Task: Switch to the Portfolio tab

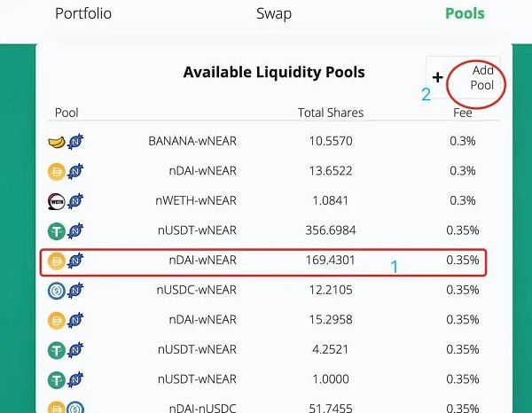Action: point(83,14)
